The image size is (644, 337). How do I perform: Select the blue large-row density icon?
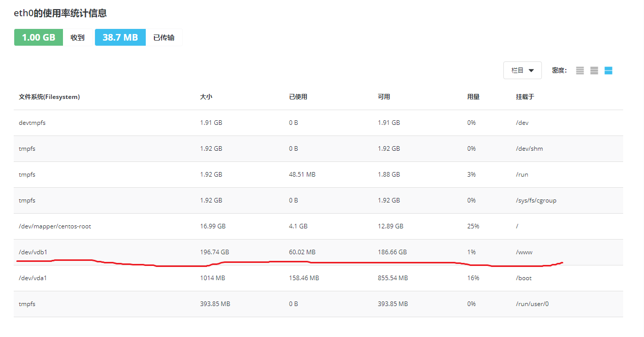(x=608, y=71)
